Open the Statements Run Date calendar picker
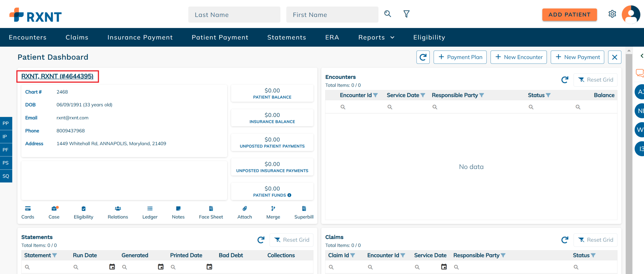 tap(112, 267)
